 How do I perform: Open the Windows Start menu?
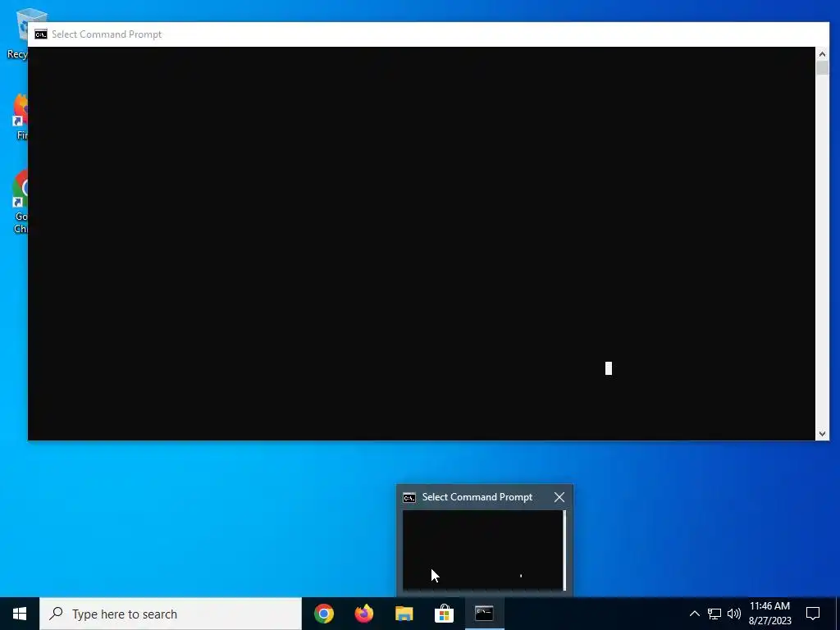pyautogui.click(x=20, y=614)
